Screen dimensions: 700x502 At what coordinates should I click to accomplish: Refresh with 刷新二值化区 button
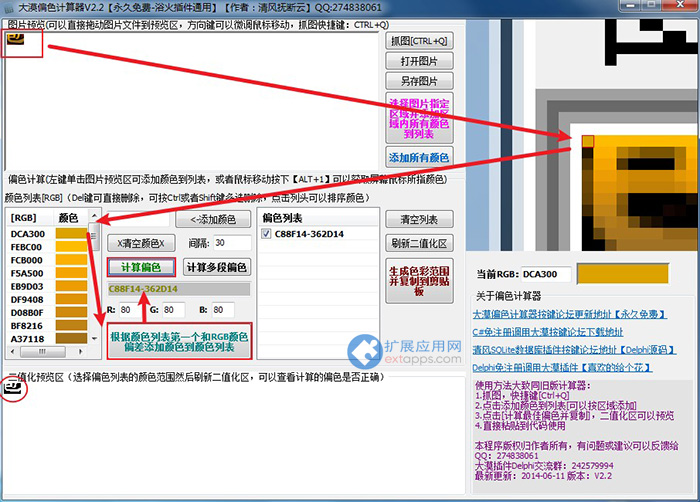419,243
